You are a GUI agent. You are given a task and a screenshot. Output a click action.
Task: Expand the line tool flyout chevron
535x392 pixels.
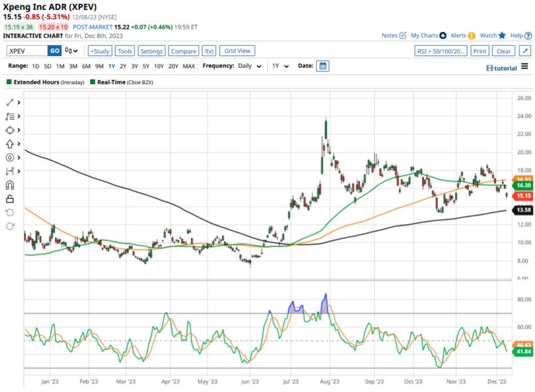pos(19,103)
